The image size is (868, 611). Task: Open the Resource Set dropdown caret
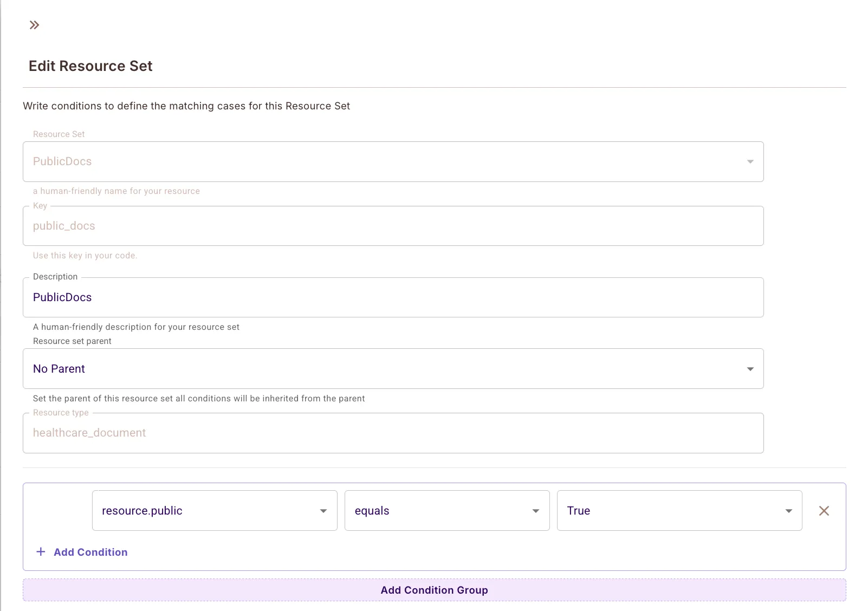point(750,161)
